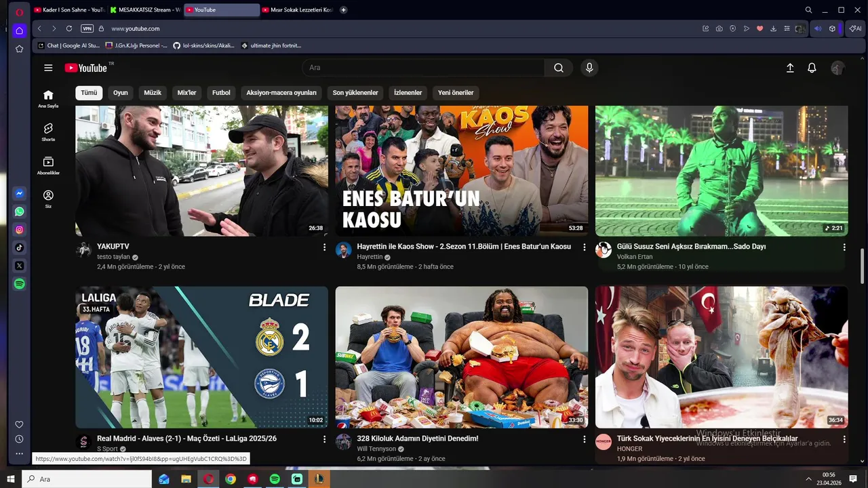Open Instagram in the Opera sidebar
The image size is (868, 488).
tap(19, 230)
